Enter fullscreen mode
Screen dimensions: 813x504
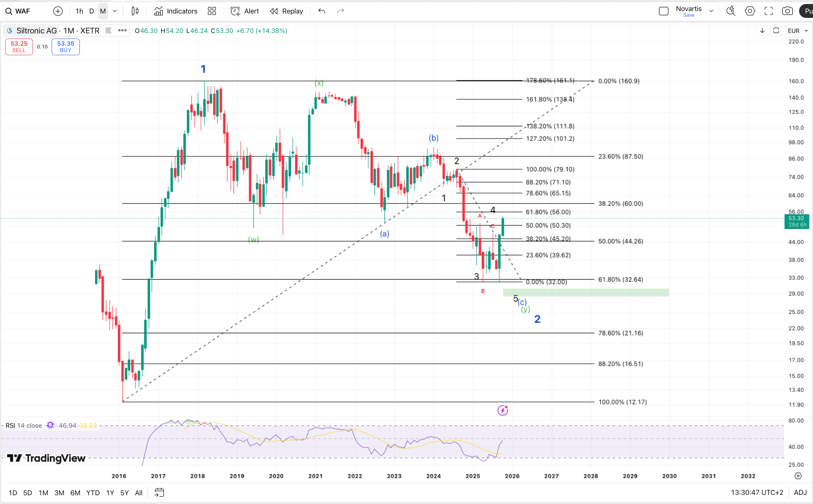pos(769,11)
